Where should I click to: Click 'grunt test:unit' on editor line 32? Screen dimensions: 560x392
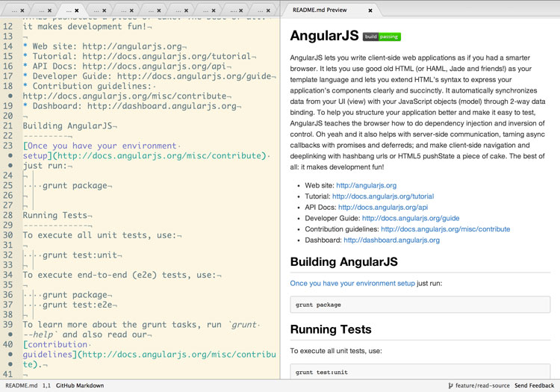[x=80, y=255]
